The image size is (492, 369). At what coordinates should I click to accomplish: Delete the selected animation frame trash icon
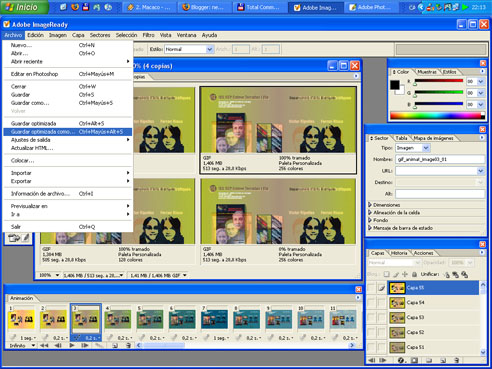[128, 346]
